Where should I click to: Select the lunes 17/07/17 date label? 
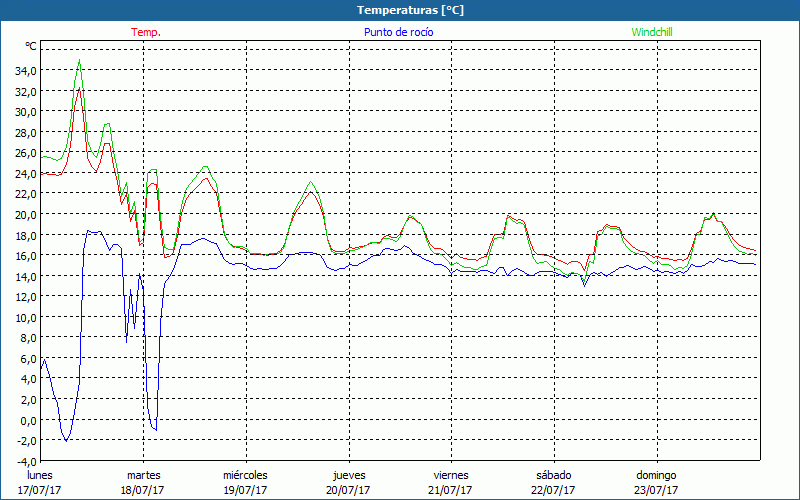[40, 482]
